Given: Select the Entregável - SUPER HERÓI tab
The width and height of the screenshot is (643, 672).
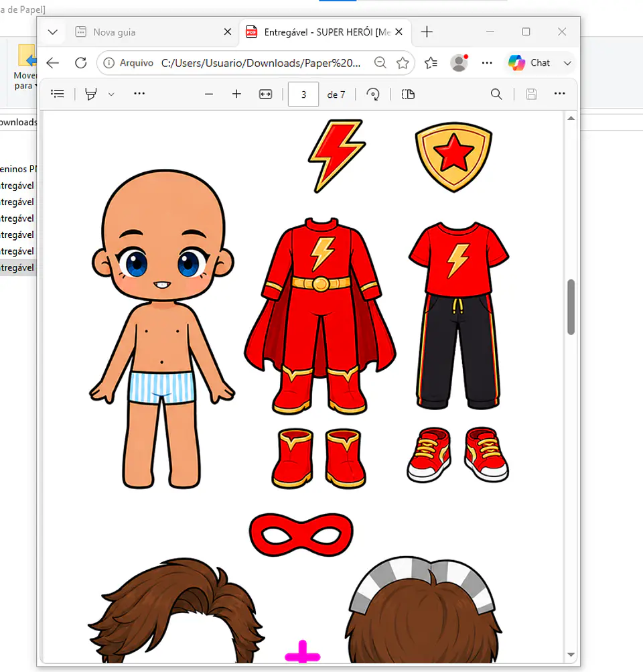Looking at the screenshot, I should (x=325, y=32).
